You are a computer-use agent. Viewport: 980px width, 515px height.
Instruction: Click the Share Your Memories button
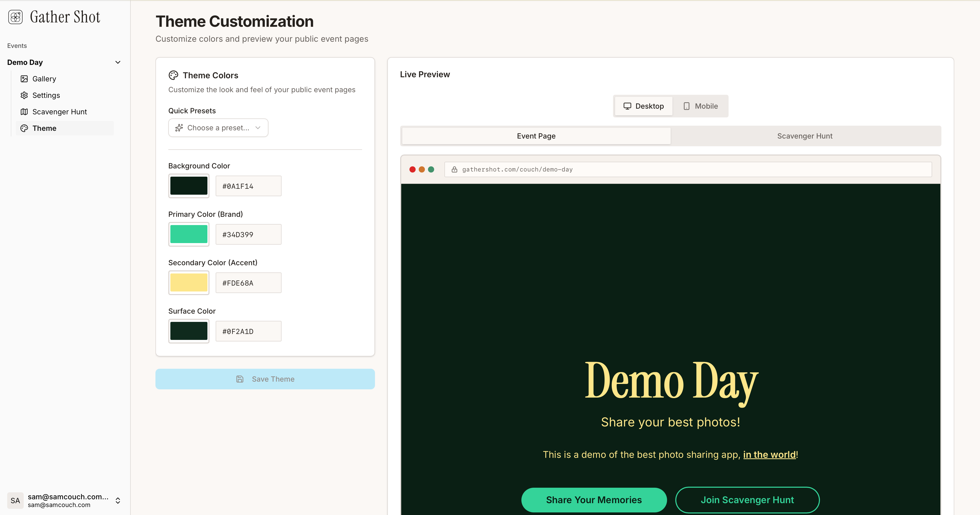[x=593, y=500]
